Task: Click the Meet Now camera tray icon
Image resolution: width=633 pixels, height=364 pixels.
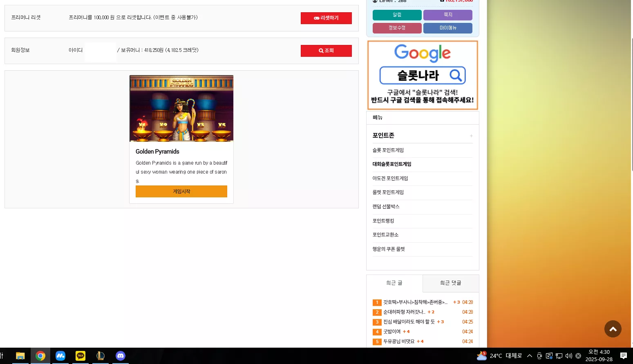Action: [x=539, y=356]
